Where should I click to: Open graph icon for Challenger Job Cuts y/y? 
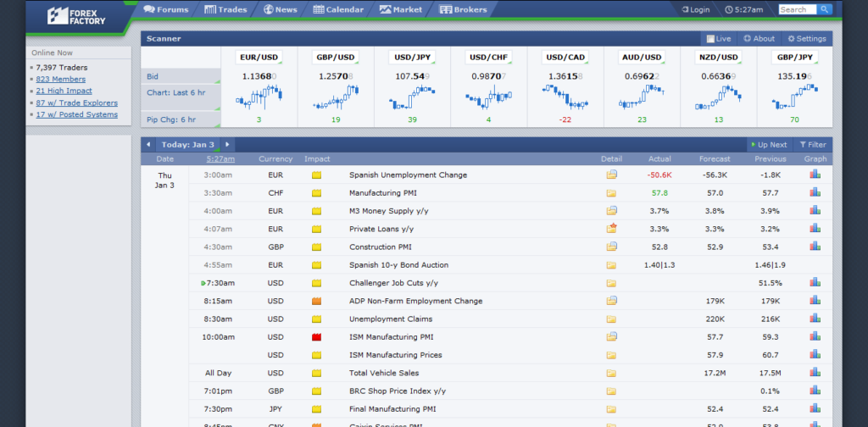(815, 283)
